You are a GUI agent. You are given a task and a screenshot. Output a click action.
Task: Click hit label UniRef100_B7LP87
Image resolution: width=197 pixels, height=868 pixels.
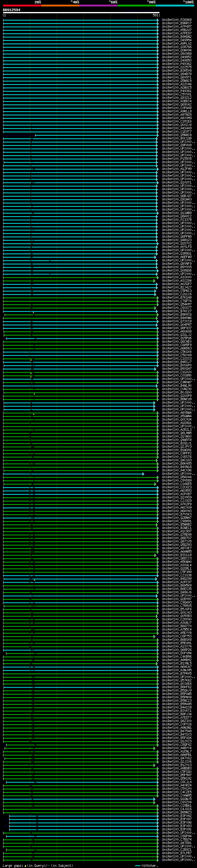177,853
